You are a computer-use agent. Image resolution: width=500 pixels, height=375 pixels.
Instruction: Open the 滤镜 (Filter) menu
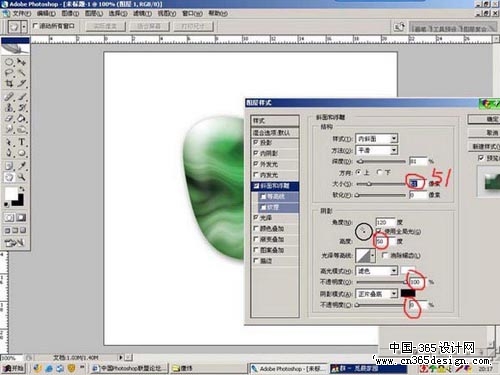(x=142, y=14)
